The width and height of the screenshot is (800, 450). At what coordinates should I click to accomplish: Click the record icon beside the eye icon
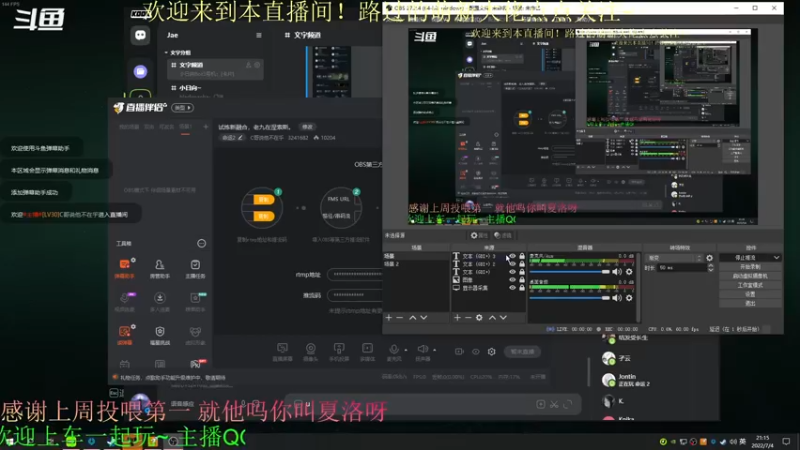click(x=459, y=352)
